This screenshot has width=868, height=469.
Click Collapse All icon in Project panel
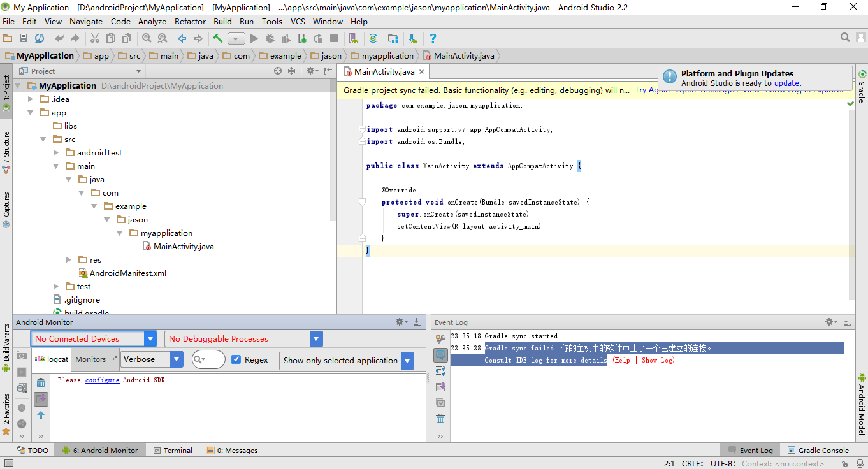point(291,71)
